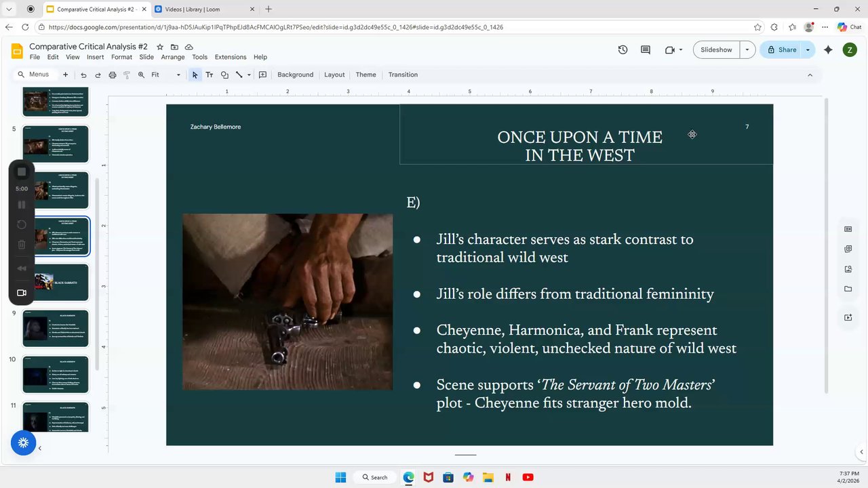The image size is (868, 488).
Task: Click the blue Loom snowflake button
Action: point(23,443)
